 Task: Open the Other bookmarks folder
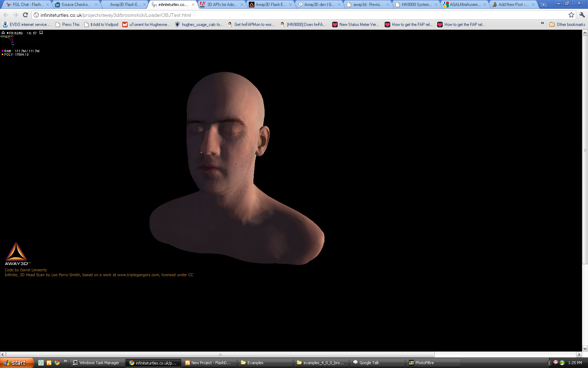pyautogui.click(x=567, y=25)
